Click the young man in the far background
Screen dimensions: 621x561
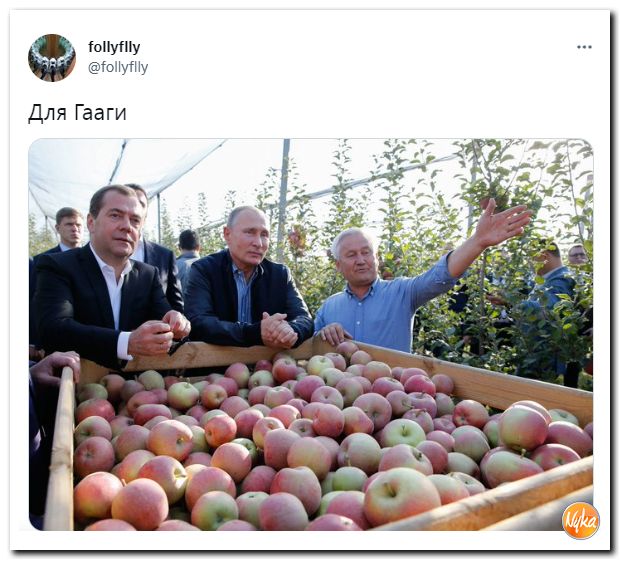tap(70, 230)
